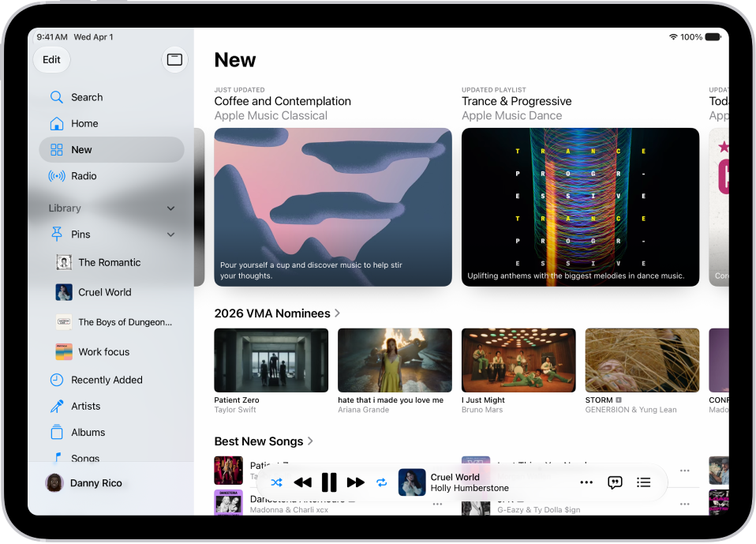Click now playing Cruel World artwork
756x544 pixels.
412,482
